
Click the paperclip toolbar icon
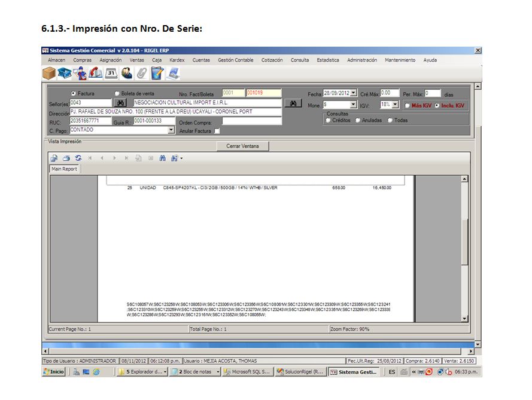tap(142, 74)
